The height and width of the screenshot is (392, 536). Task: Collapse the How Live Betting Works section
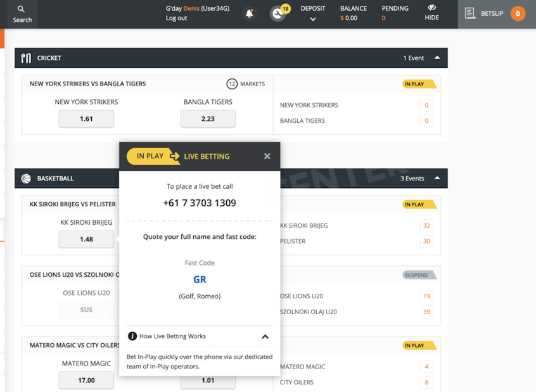[x=265, y=336]
